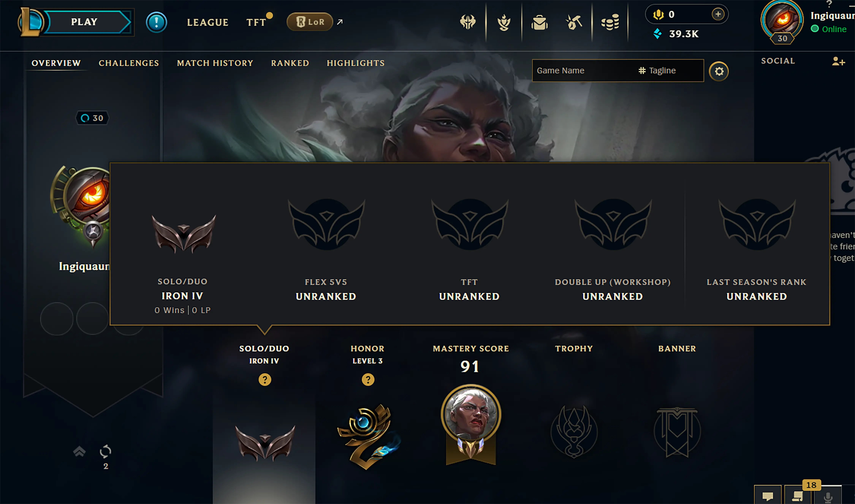Open the Clash icon in top bar
The image size is (855, 504).
pos(468,22)
